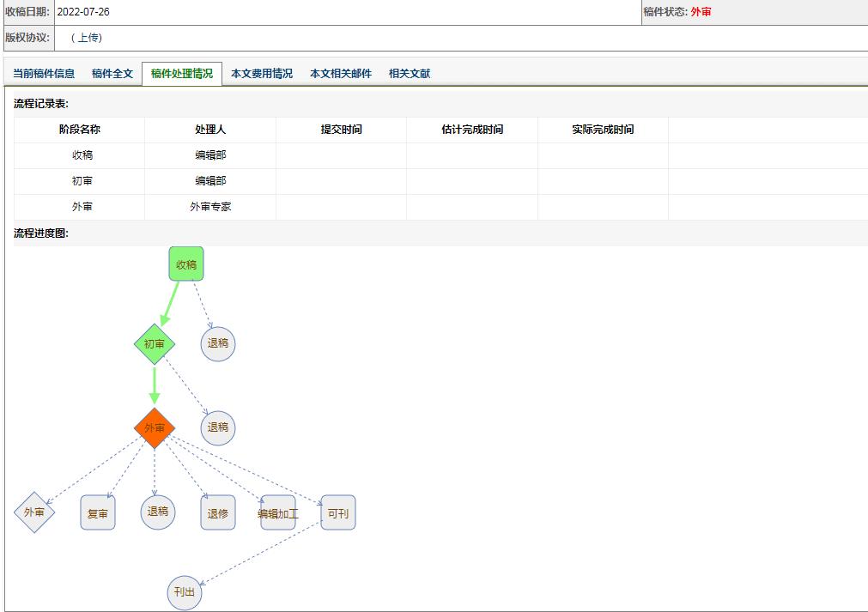
Task: Open the 本文费用情况 tab
Action: (262, 74)
